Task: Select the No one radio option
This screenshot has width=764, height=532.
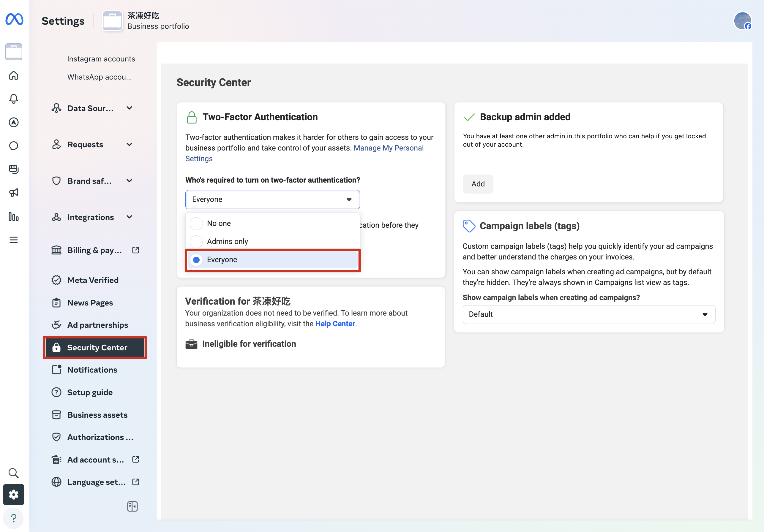Action: (196, 224)
